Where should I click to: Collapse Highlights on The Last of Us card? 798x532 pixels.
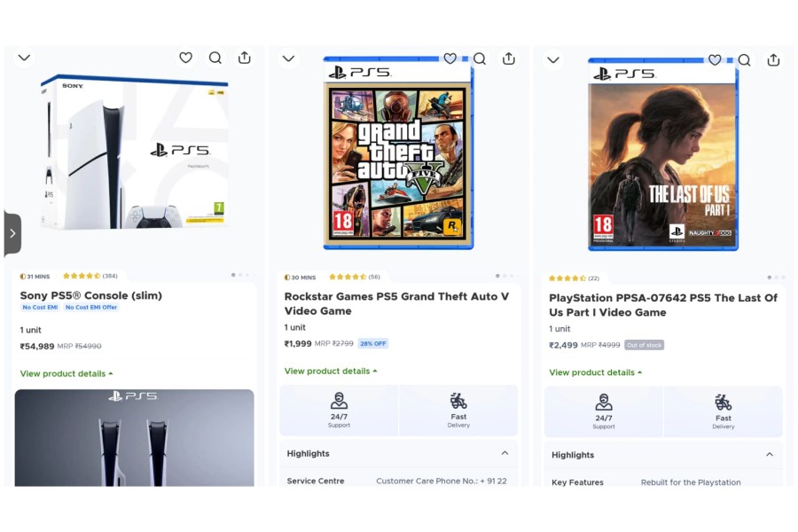(771, 455)
